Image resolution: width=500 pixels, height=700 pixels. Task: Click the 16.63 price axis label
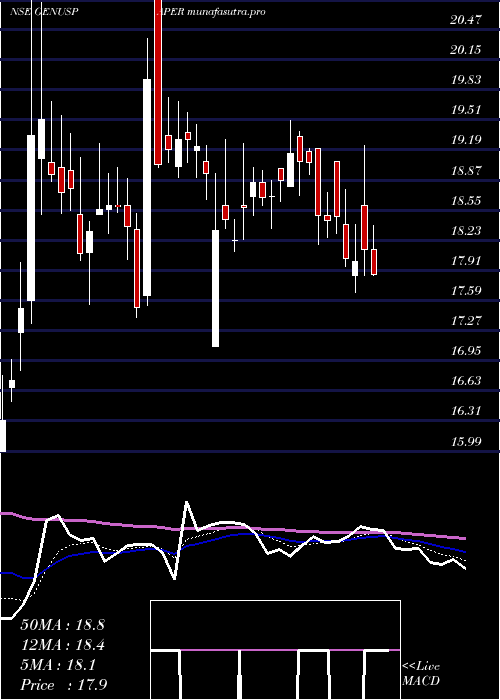point(466,381)
